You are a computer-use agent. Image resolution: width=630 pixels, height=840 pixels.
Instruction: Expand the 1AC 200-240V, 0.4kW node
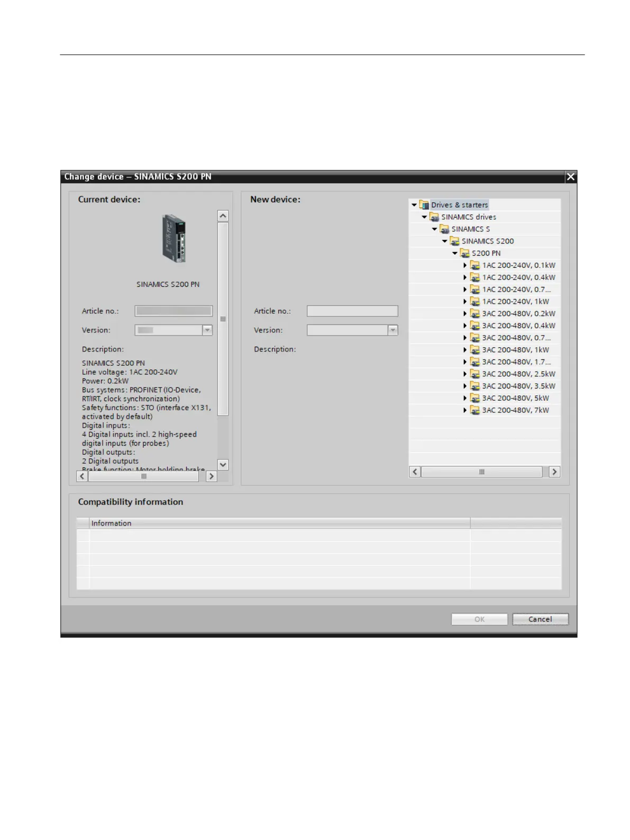click(465, 277)
